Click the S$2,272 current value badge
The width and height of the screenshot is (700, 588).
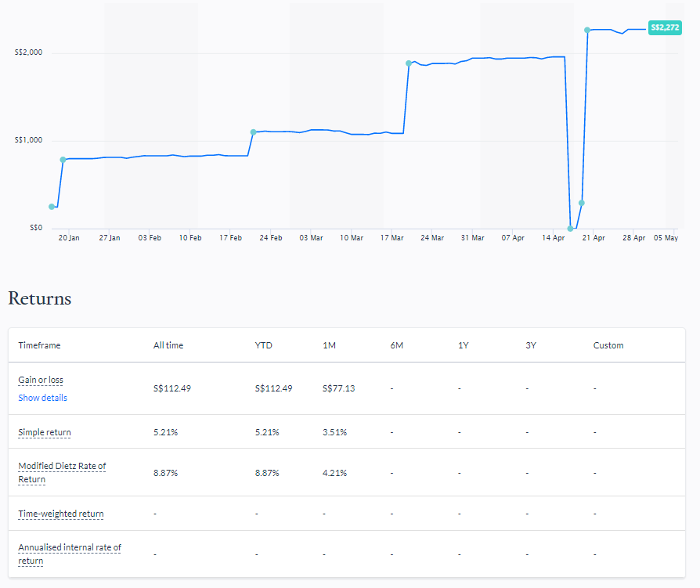[x=665, y=27]
